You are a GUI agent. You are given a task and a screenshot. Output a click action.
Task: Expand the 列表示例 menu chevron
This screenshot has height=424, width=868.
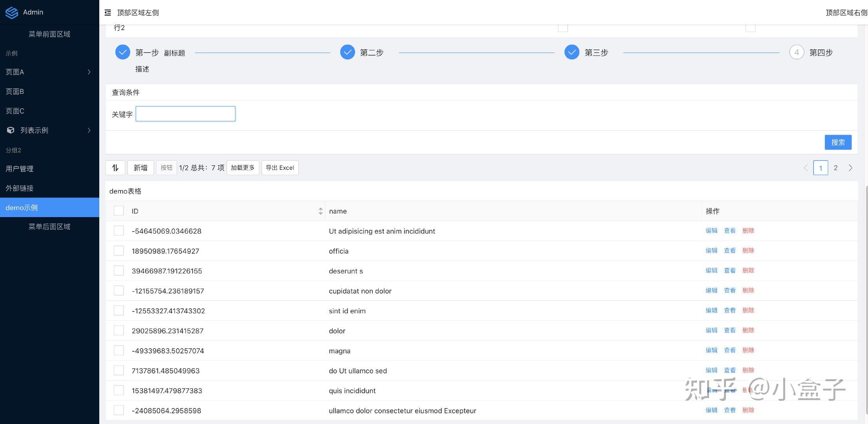click(89, 130)
